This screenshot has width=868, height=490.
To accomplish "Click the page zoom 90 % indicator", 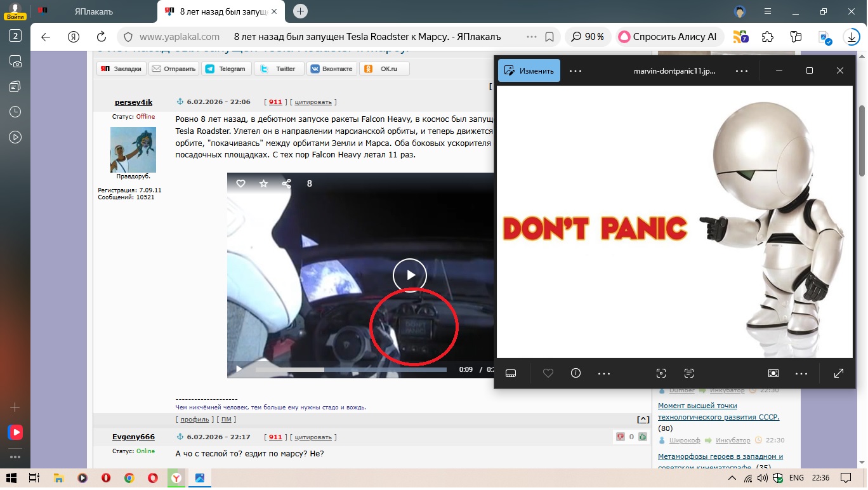I will pos(588,37).
